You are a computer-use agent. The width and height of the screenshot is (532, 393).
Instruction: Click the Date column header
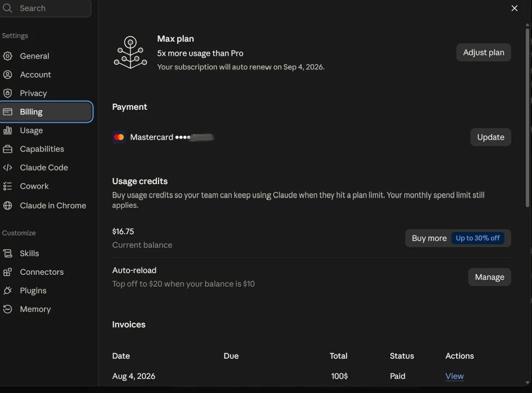(x=121, y=356)
